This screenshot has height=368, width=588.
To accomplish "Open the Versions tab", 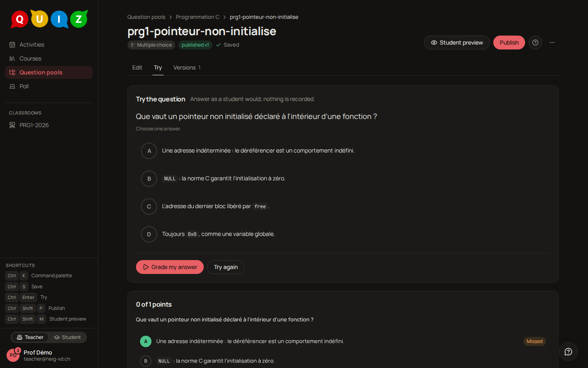I will pyautogui.click(x=187, y=67).
